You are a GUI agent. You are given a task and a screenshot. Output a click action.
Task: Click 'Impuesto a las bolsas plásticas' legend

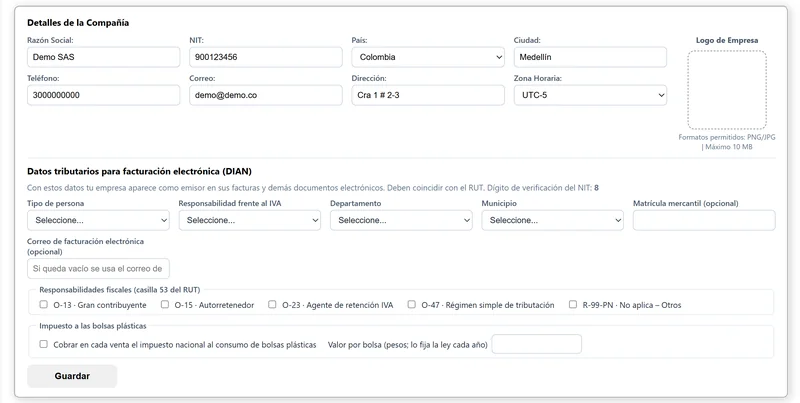(x=93, y=326)
